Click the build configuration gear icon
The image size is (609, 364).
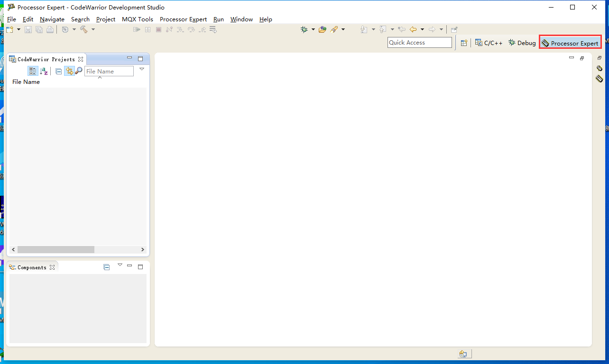pyautogui.click(x=65, y=29)
